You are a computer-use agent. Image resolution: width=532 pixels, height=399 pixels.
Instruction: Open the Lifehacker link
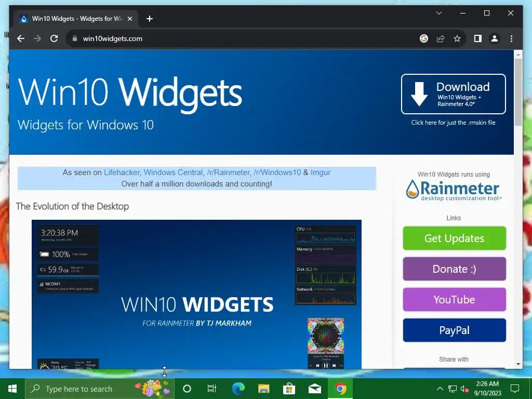[121, 172]
